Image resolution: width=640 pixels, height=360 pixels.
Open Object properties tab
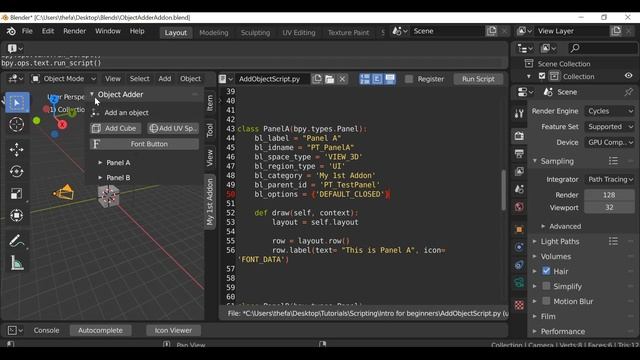(519, 229)
